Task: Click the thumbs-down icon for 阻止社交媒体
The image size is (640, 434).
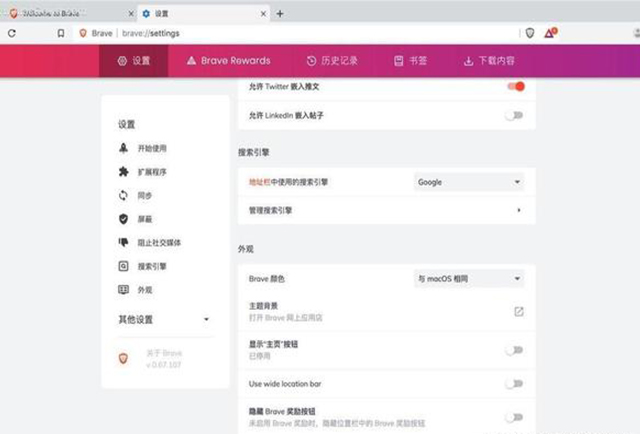Action: click(123, 242)
